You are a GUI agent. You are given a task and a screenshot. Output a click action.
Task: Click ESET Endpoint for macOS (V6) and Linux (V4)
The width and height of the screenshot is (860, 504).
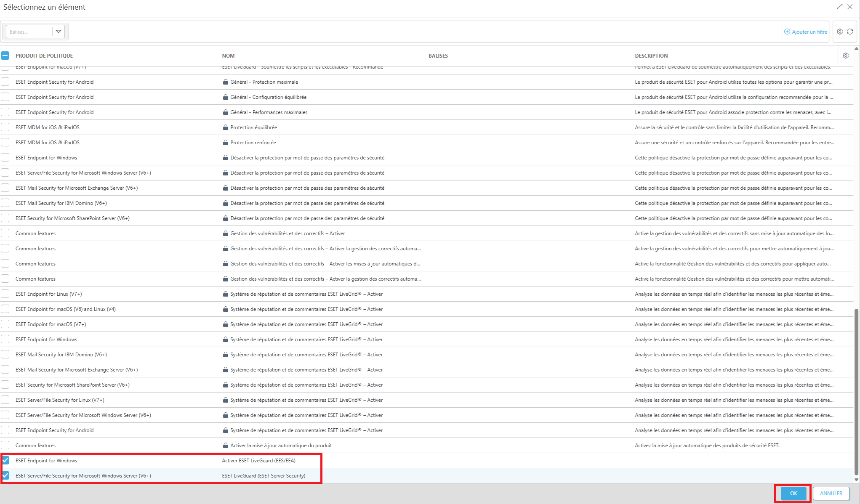click(x=66, y=309)
